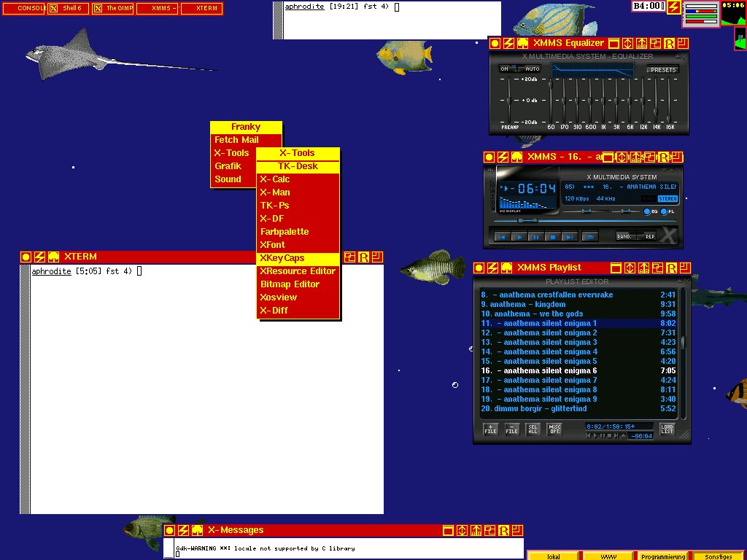Viewport: 747px width, 560px height.
Task: Switch the equalizer ON button
Action: tap(506, 69)
